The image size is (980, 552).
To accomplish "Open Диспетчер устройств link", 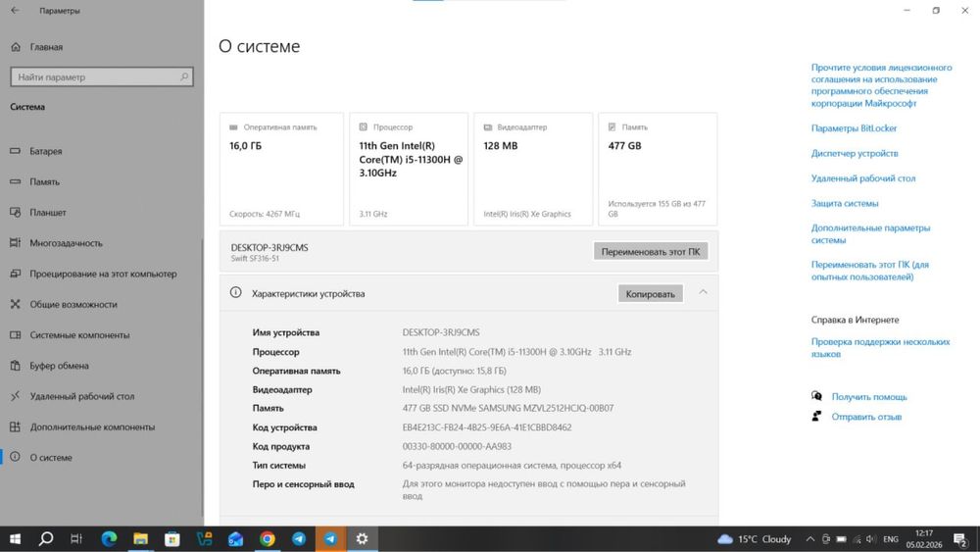I will point(855,153).
